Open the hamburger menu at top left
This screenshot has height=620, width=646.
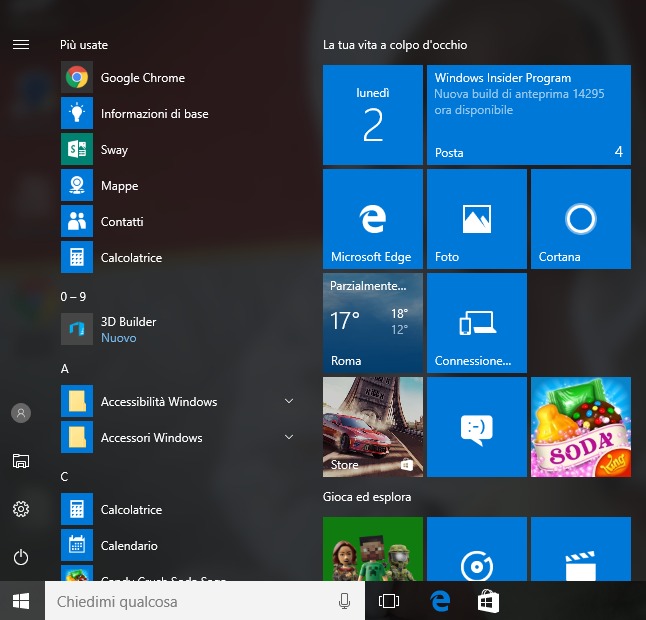click(x=21, y=44)
